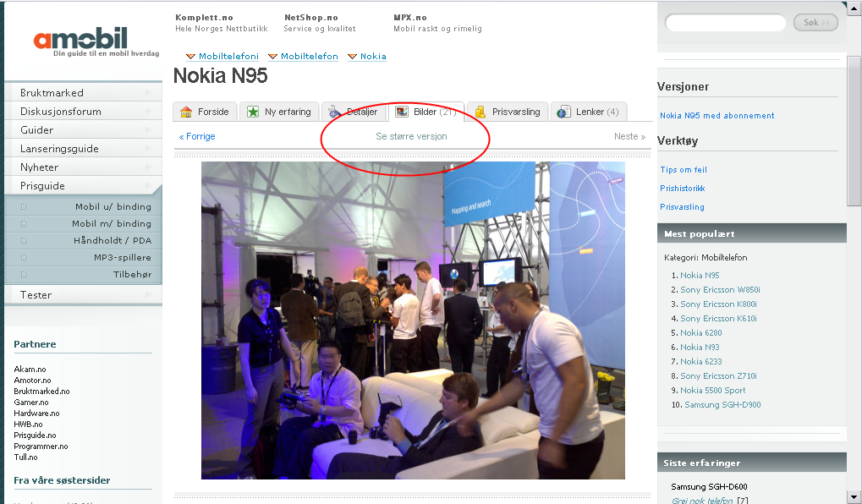862x504 pixels.
Task: Open the Hardware.no partner link
Action: (36, 414)
